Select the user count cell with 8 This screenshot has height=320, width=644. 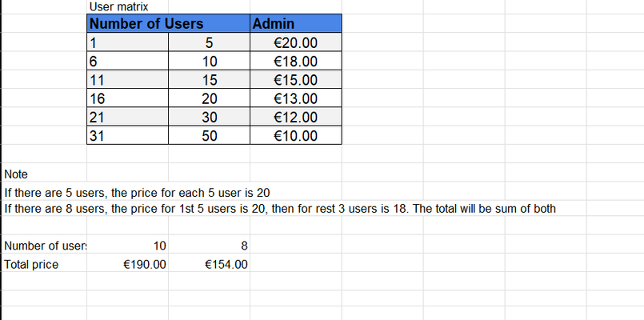[x=209, y=246]
